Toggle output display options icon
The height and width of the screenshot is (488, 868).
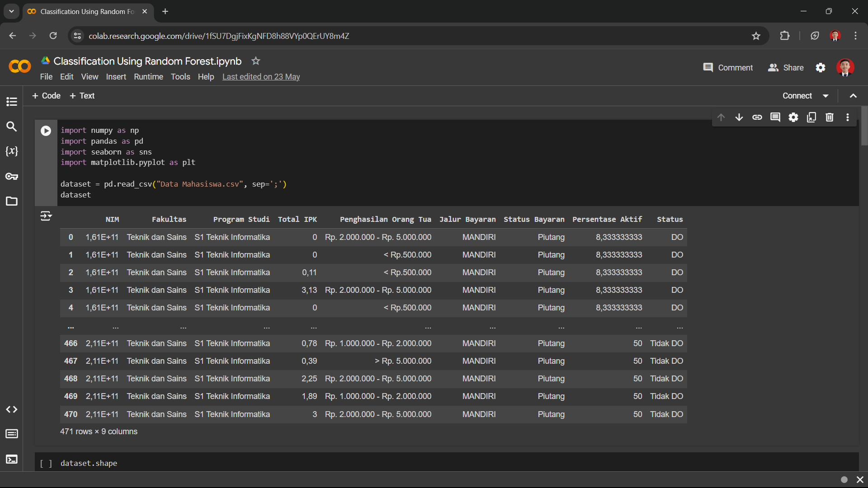(46, 216)
